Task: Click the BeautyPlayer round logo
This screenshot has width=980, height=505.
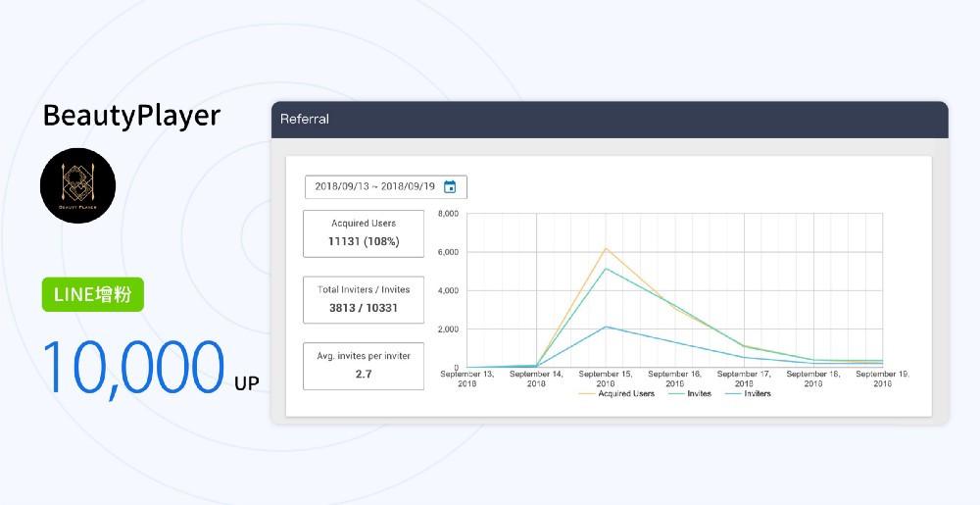Action: (x=78, y=185)
